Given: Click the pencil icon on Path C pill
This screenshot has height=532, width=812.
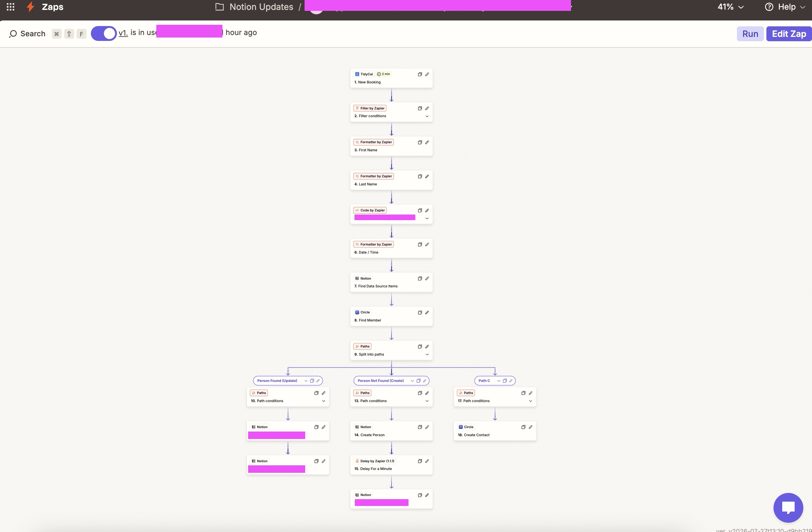Looking at the screenshot, I should click(x=511, y=381).
